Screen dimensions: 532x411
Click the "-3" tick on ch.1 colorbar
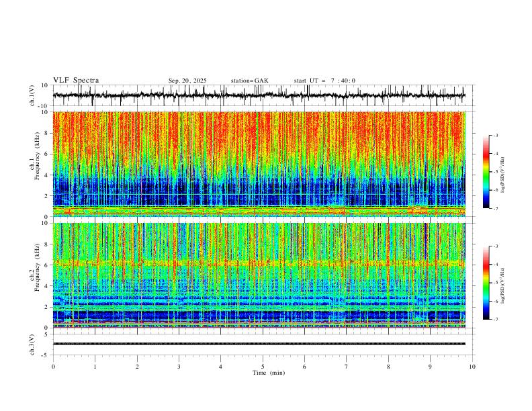coord(496,135)
